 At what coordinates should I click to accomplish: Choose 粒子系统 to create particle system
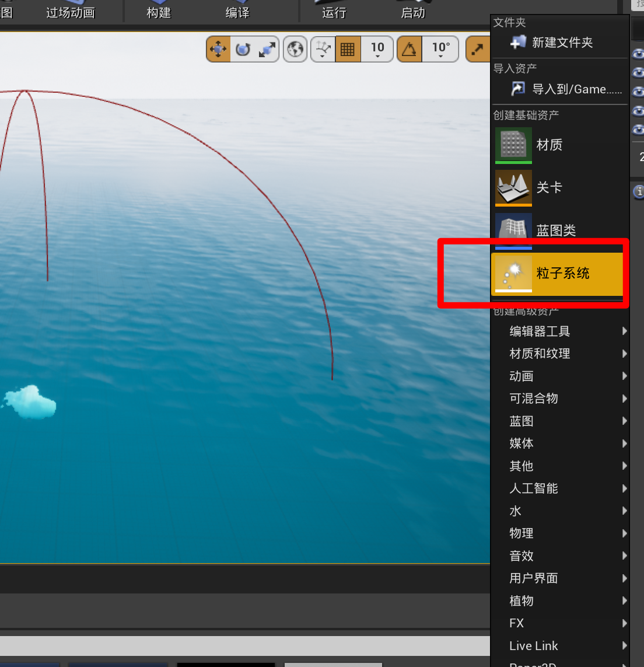[557, 274]
